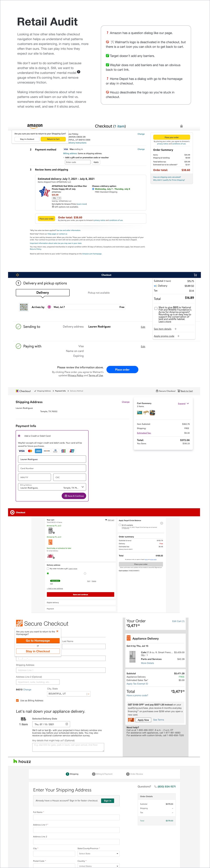Click the American Express icon in Wayfair payment
210x868 pixels.
coord(38,451)
